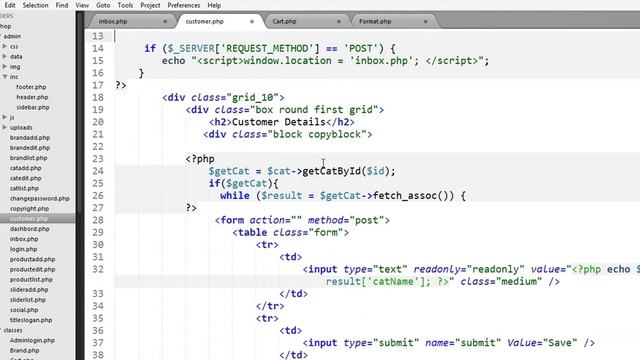Expand the css folder
This screenshot has height=360, width=640.
click(x=5, y=47)
